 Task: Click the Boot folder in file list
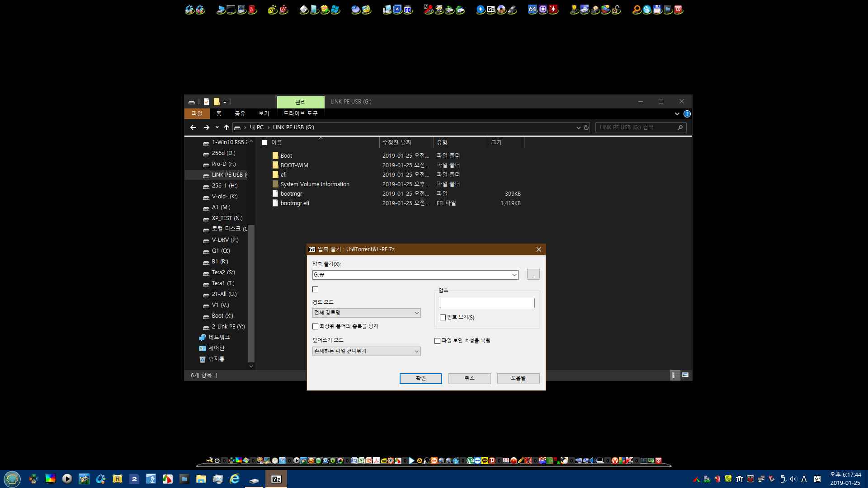point(286,155)
